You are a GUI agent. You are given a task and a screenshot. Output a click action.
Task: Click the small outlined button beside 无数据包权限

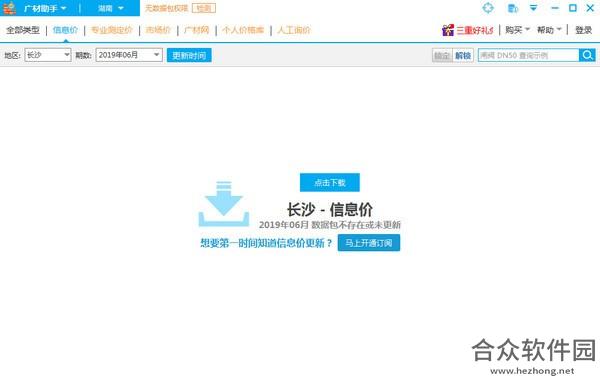(204, 8)
